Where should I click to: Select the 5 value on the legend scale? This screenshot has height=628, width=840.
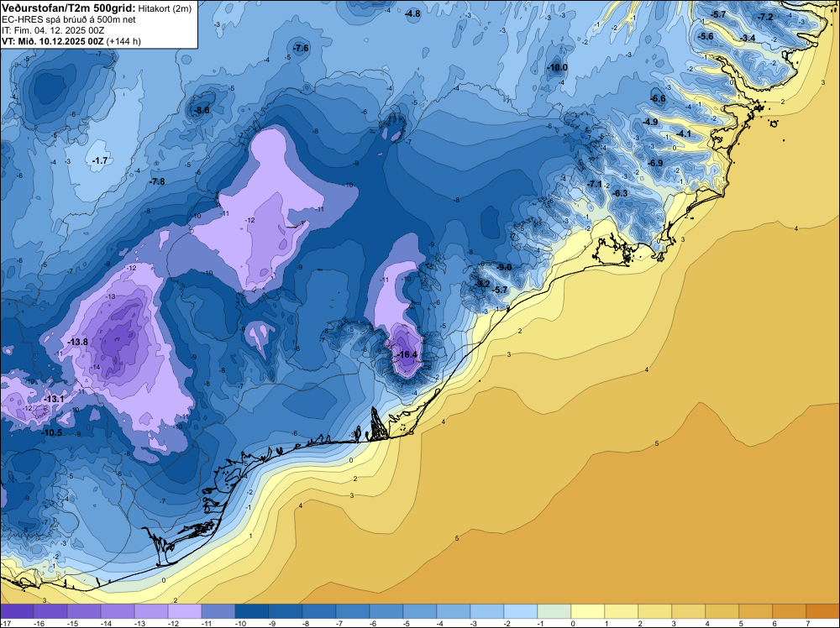click(x=741, y=623)
